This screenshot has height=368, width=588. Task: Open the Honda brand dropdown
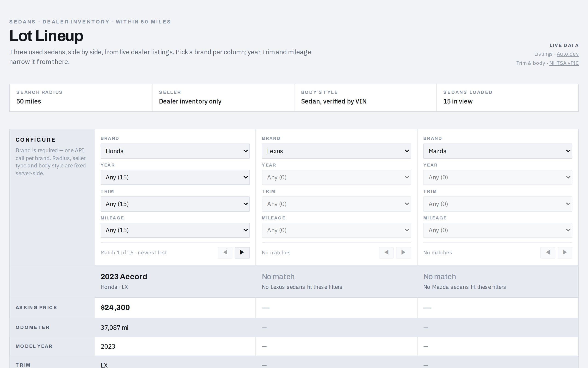tap(175, 151)
